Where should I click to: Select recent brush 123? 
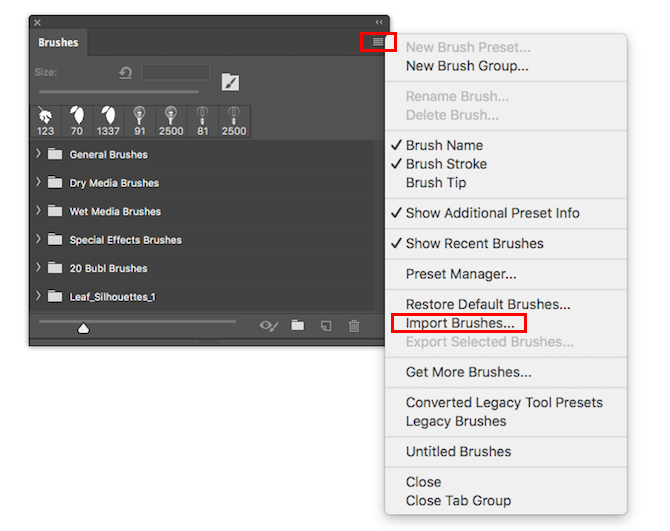pos(45,122)
